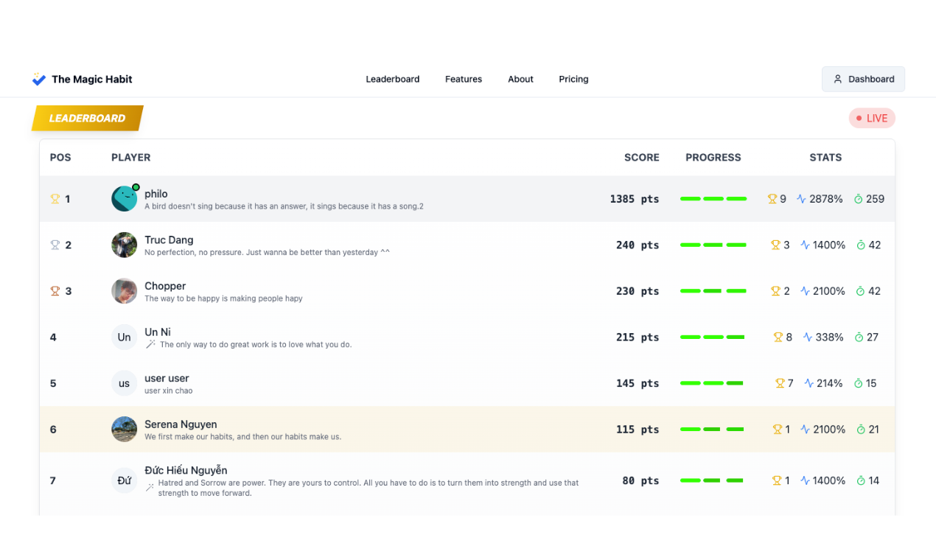Click the '240 pts' score

638,245
